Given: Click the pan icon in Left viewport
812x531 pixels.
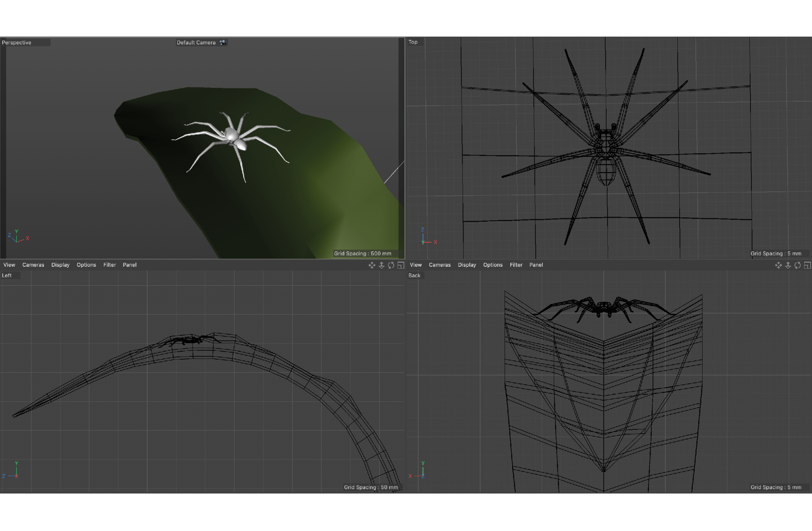Looking at the screenshot, I should pyautogui.click(x=372, y=265).
